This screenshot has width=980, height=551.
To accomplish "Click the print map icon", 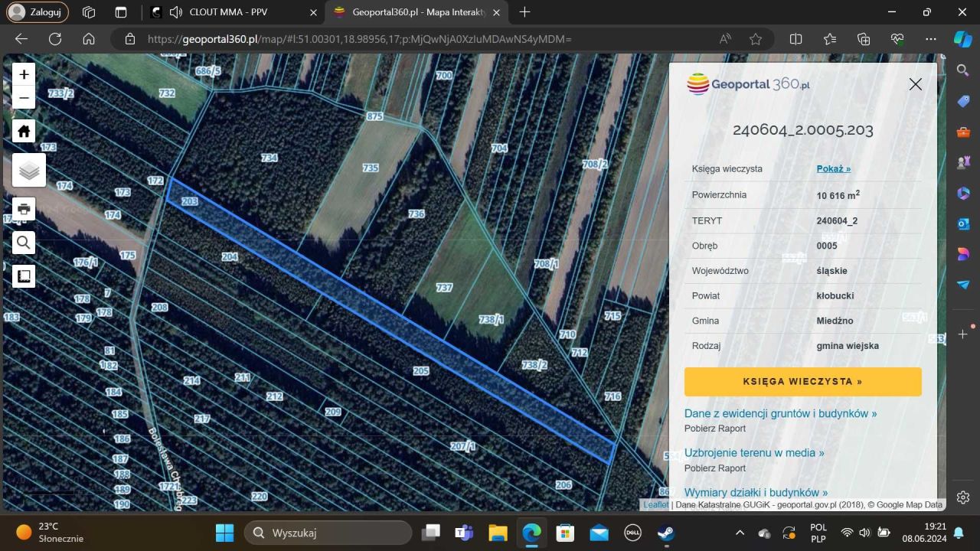I will click(x=24, y=209).
